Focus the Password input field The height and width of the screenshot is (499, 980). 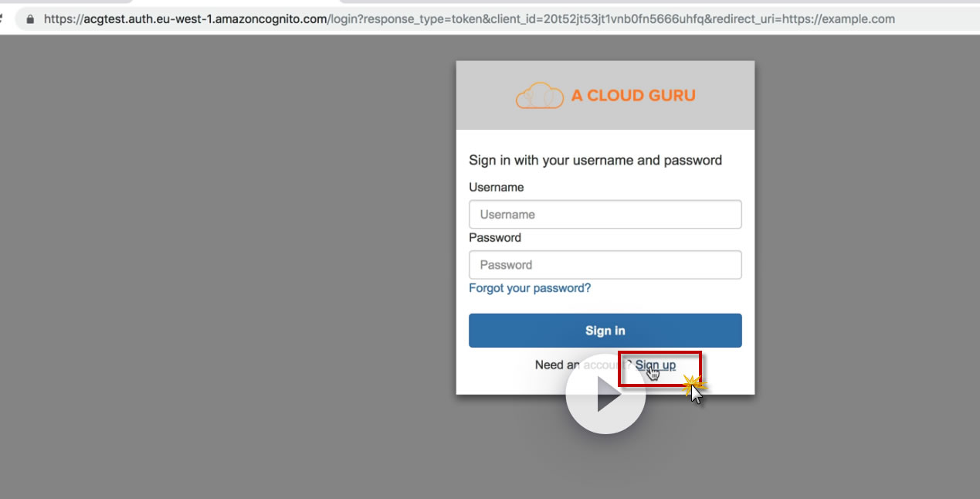click(x=605, y=265)
